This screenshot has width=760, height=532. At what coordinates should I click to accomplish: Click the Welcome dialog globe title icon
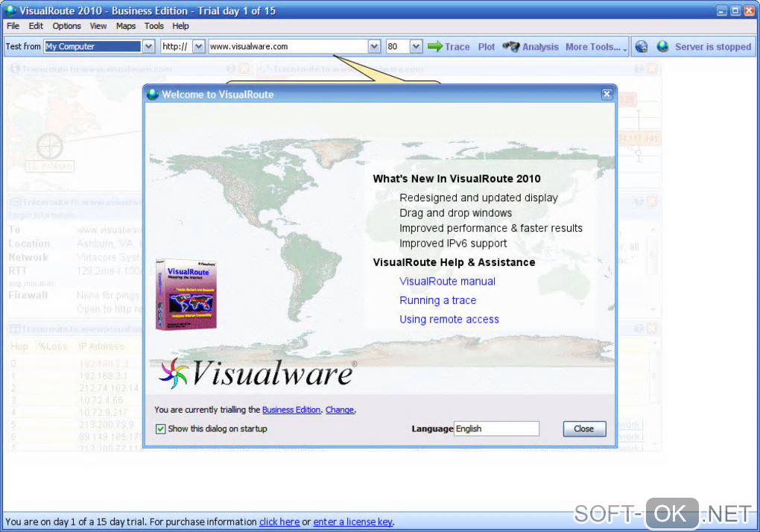(153, 95)
